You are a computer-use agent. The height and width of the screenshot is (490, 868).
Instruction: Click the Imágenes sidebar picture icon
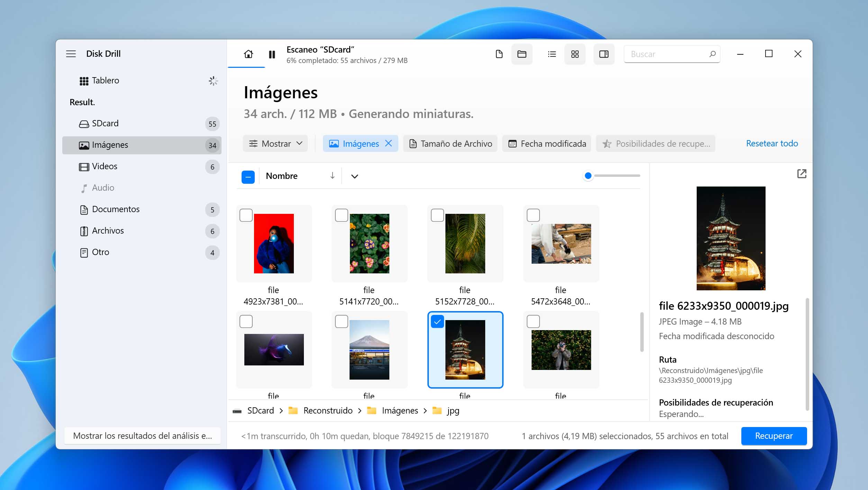tap(84, 145)
